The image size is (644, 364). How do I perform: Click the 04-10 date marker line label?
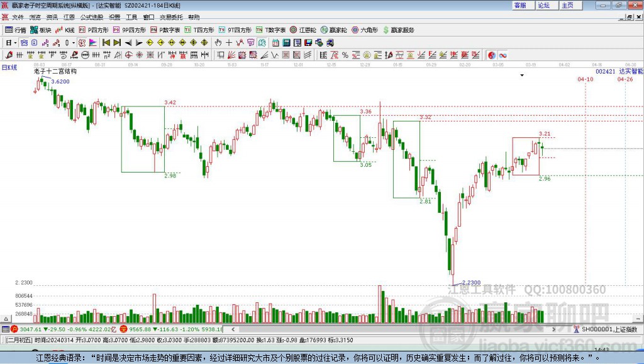pyautogui.click(x=585, y=79)
